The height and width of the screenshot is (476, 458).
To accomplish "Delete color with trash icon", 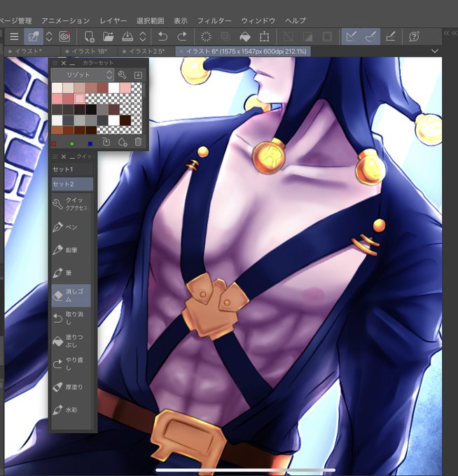I will (138, 142).
